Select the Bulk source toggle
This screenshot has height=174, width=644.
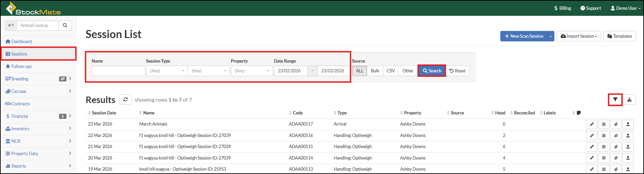[x=375, y=71]
